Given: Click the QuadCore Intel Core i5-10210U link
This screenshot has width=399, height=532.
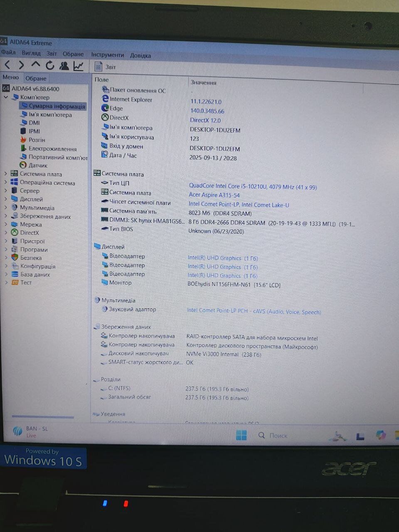Looking at the screenshot, I should point(253,187).
